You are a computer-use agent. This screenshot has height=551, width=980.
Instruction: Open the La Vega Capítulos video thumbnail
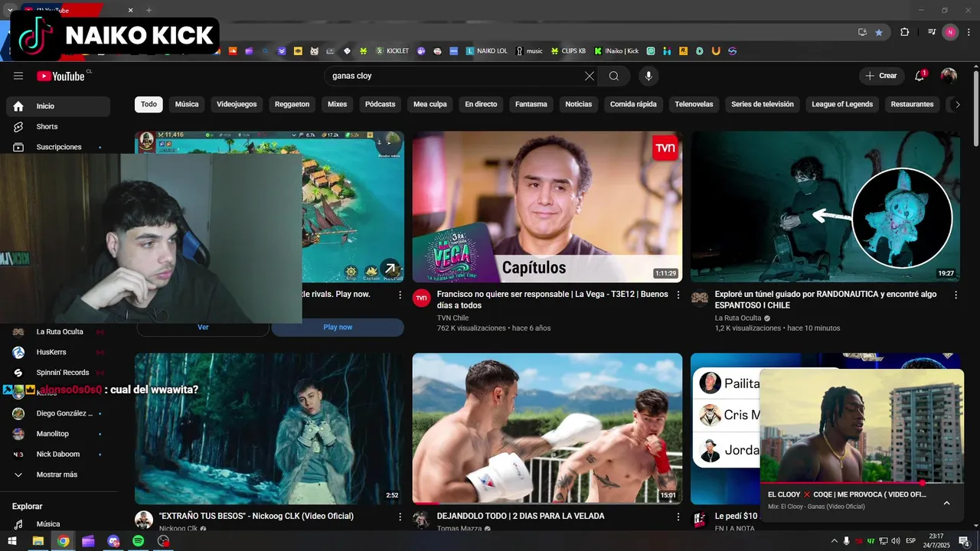pyautogui.click(x=547, y=207)
